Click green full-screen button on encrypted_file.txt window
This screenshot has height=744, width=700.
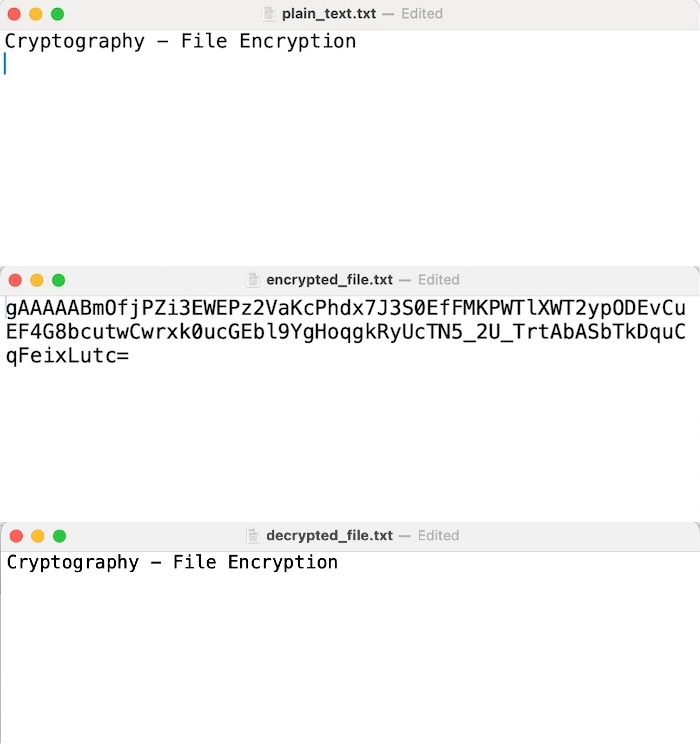(58, 280)
